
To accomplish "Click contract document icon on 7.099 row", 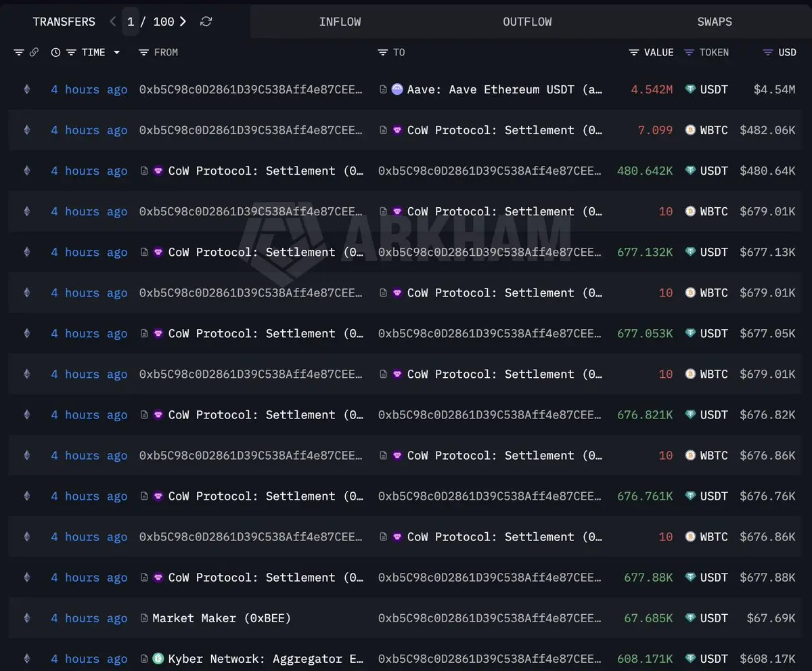I will (383, 130).
